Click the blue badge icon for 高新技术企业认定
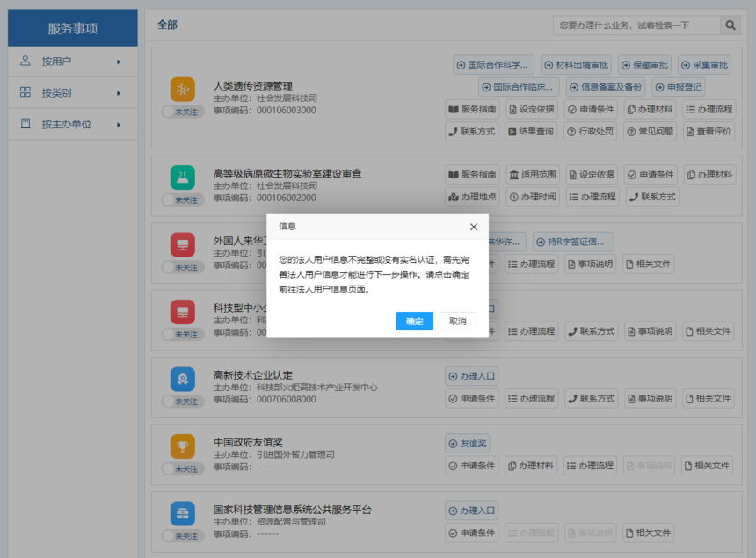The width and height of the screenshot is (756, 558). [183, 380]
